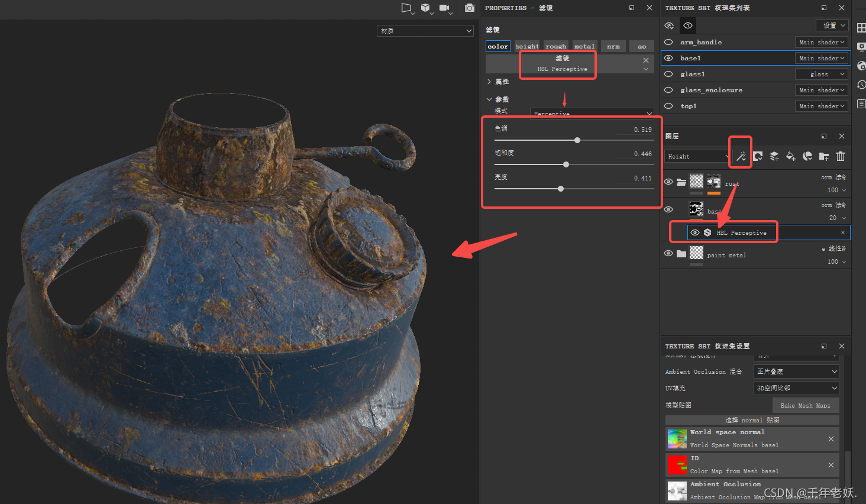Viewport: 866px width, 504px height.
Task: Toggle visibility of top1 texture set
Action: [669, 106]
